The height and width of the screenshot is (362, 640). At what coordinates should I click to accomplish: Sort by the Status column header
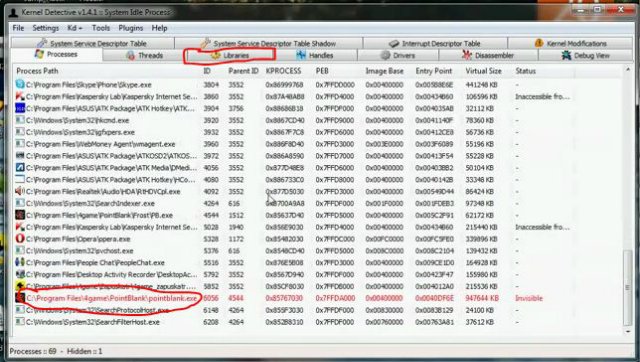[x=525, y=71]
